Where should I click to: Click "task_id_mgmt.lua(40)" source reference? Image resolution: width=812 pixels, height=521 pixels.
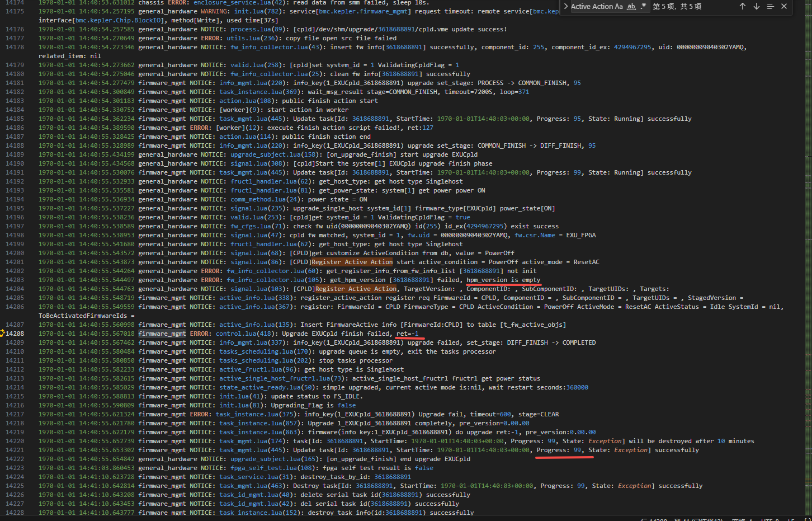[256, 495]
